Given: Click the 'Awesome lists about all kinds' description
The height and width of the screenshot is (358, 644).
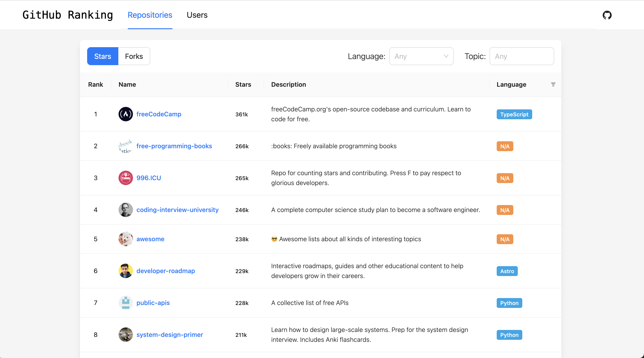Looking at the screenshot, I should coord(346,239).
